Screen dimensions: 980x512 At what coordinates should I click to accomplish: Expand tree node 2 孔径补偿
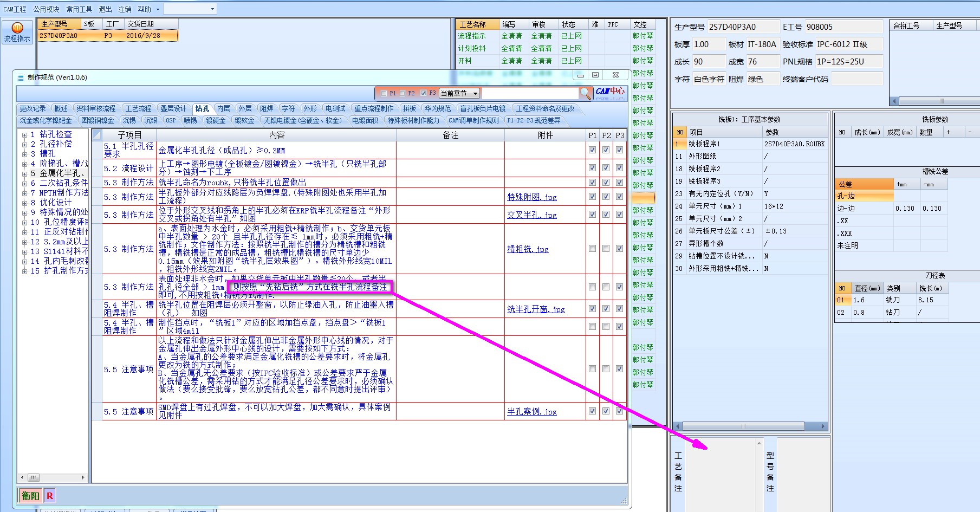24,144
